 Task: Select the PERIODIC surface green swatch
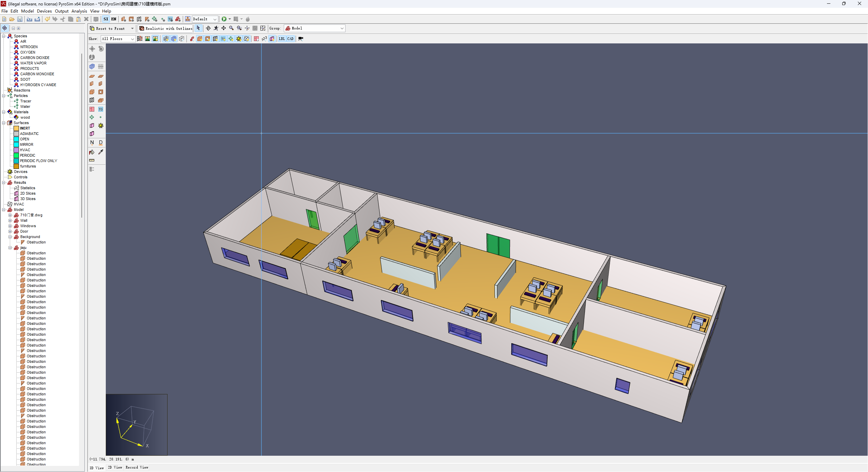tap(16, 156)
